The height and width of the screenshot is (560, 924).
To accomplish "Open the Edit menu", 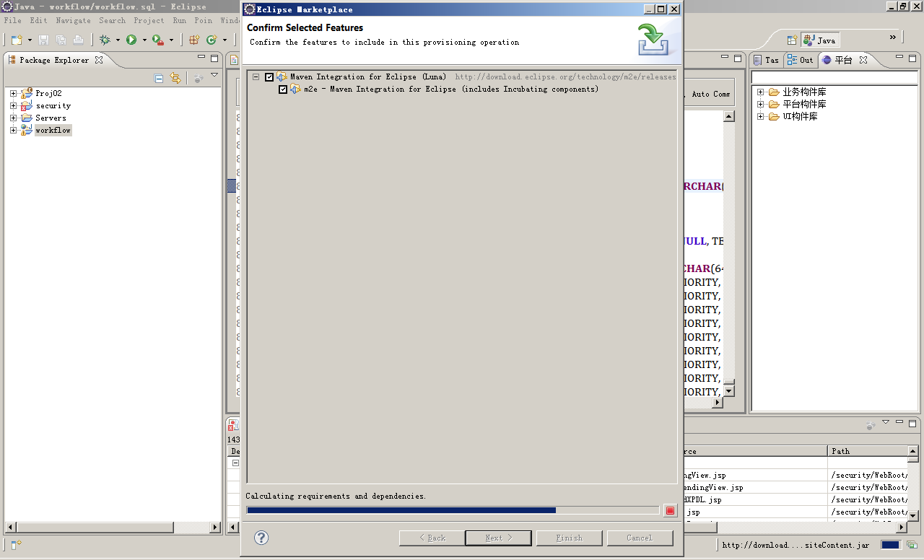I will 38,21.
